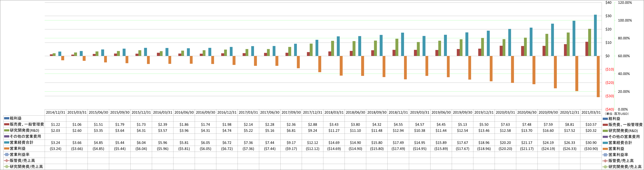The height and width of the screenshot is (170, 644).
Task: Select the 営業利益 entry in the right legend
Action: 613,149
